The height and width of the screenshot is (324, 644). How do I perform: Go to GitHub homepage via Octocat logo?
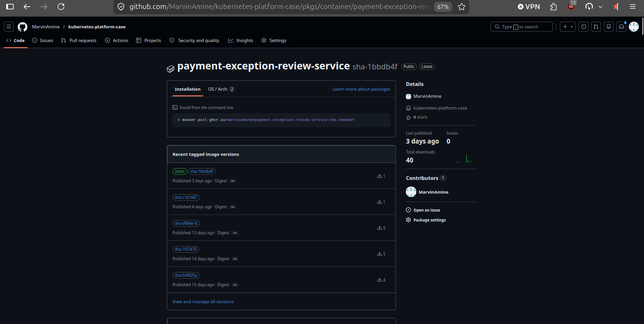point(22,27)
